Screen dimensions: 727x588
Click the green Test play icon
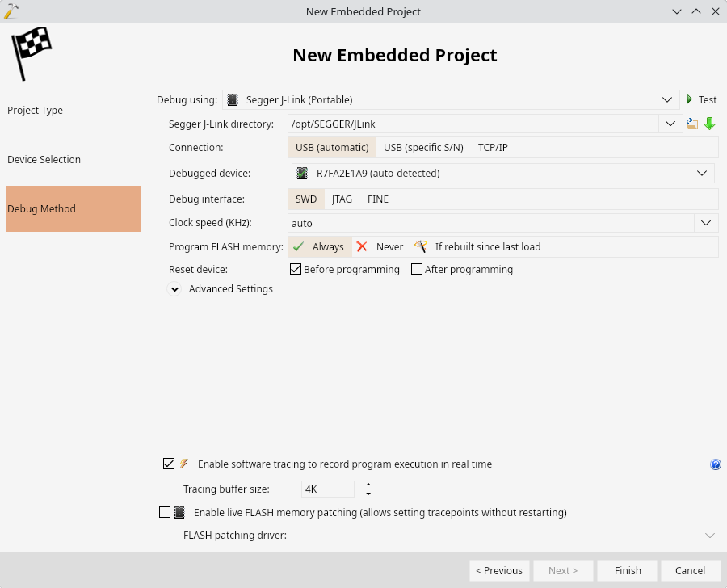[x=690, y=99]
